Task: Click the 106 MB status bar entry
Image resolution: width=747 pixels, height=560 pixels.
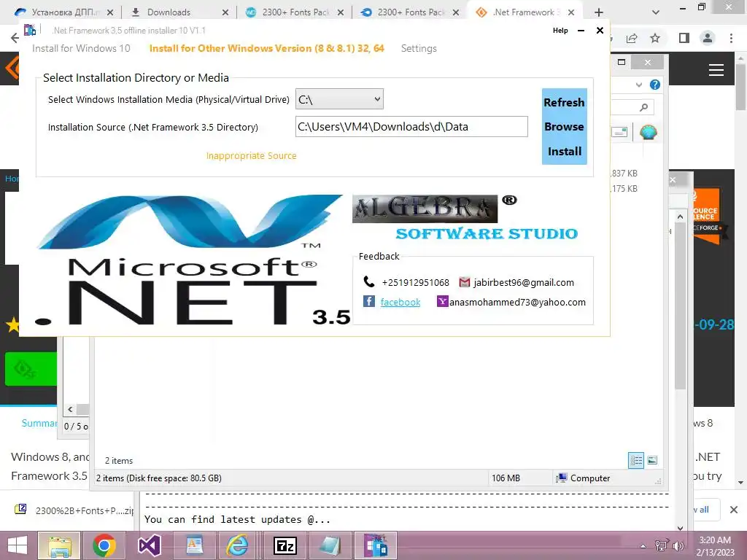Action: [506, 478]
